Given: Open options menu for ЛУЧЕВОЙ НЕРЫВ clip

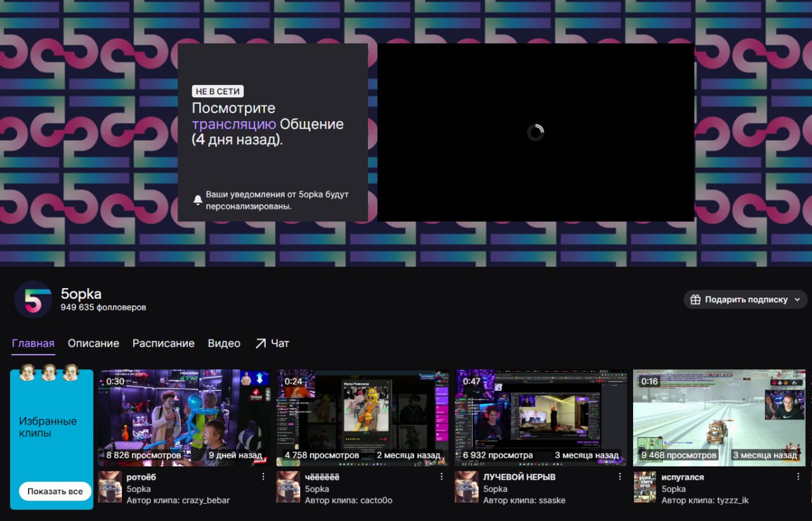Looking at the screenshot, I should [620, 477].
